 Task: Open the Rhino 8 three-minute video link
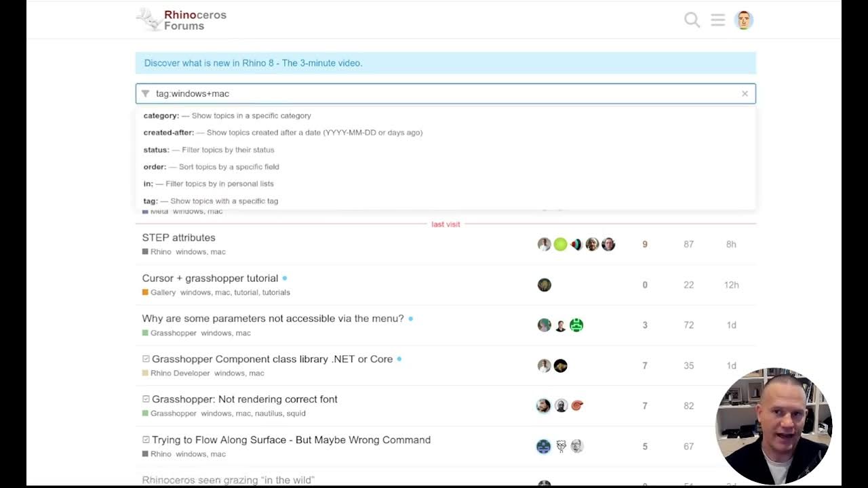pyautogui.click(x=253, y=63)
